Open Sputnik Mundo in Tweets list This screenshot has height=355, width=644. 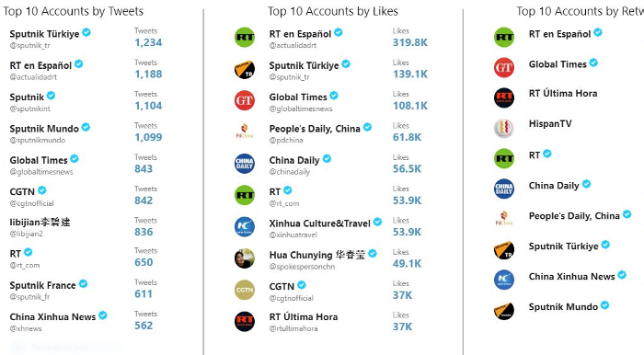(44, 129)
